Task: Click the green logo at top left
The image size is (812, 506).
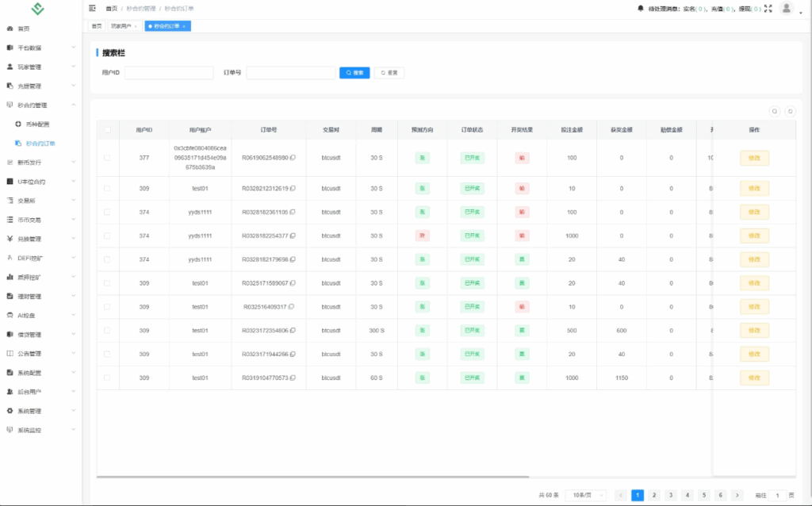Action: [38, 8]
